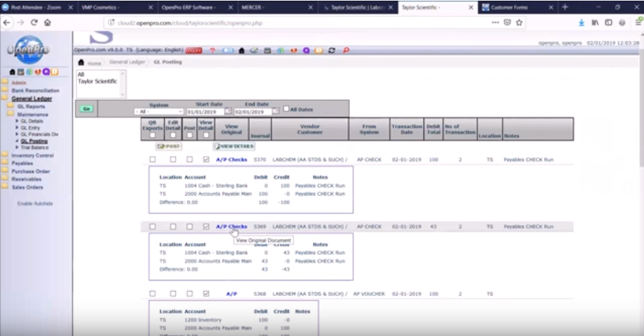Open A/P Checks link for journal 5370

[231, 159]
